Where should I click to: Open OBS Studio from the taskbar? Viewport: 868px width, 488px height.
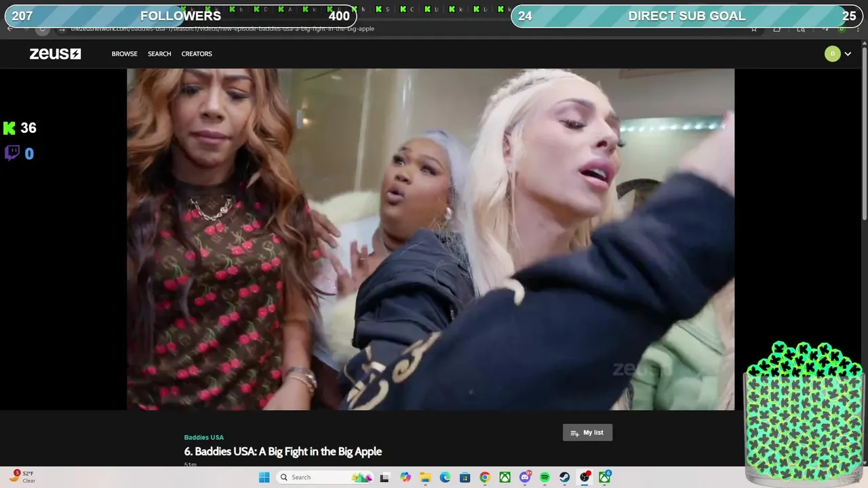585,477
